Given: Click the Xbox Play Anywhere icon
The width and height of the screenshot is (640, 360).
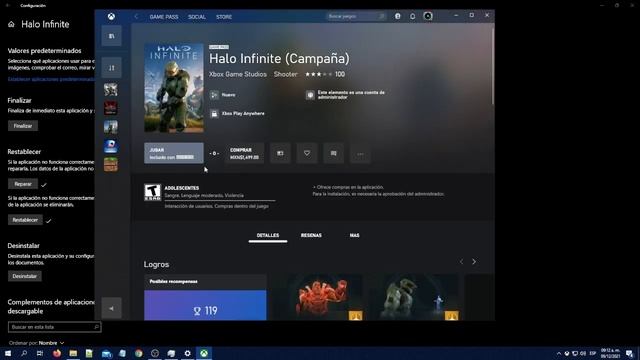Looking at the screenshot, I should [214, 113].
